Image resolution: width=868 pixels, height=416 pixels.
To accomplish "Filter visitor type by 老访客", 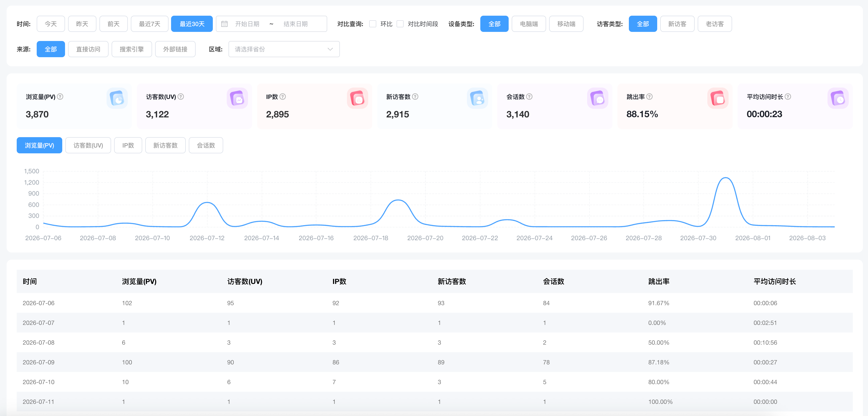I will coord(715,24).
